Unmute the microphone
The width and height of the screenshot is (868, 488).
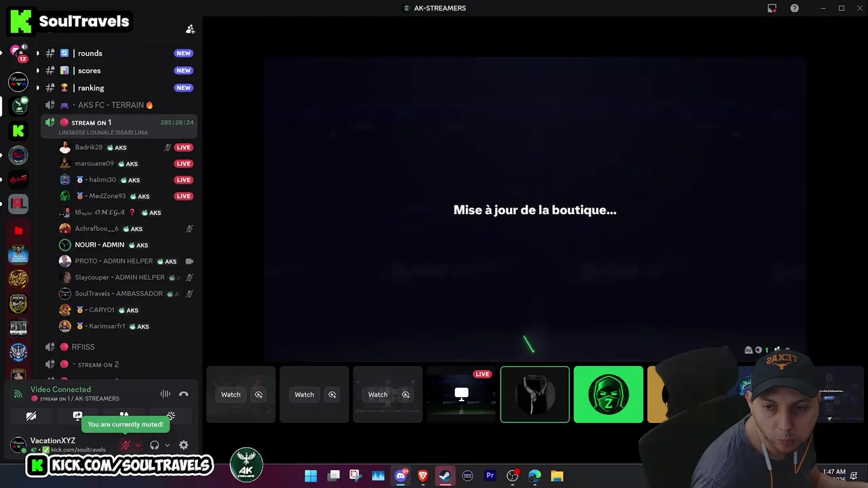click(x=125, y=445)
